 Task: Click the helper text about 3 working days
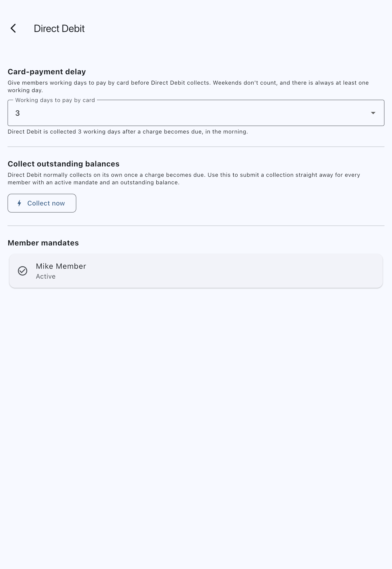128,132
